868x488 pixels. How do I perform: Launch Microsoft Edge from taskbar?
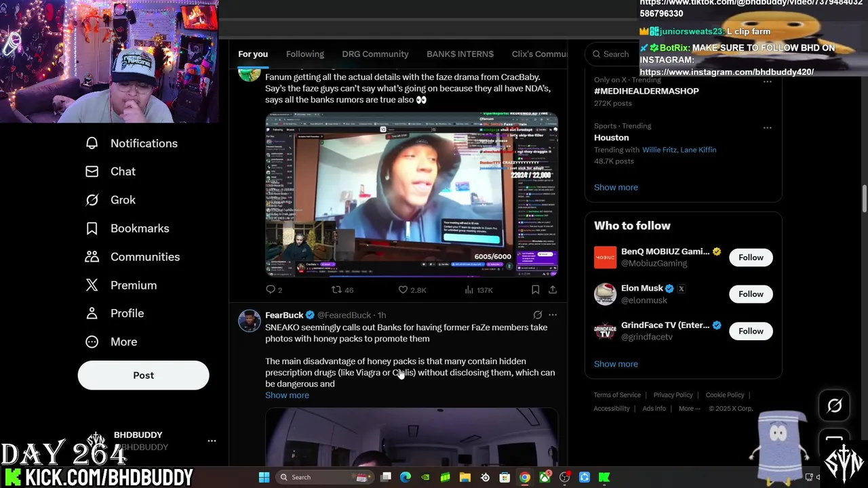[406, 477]
